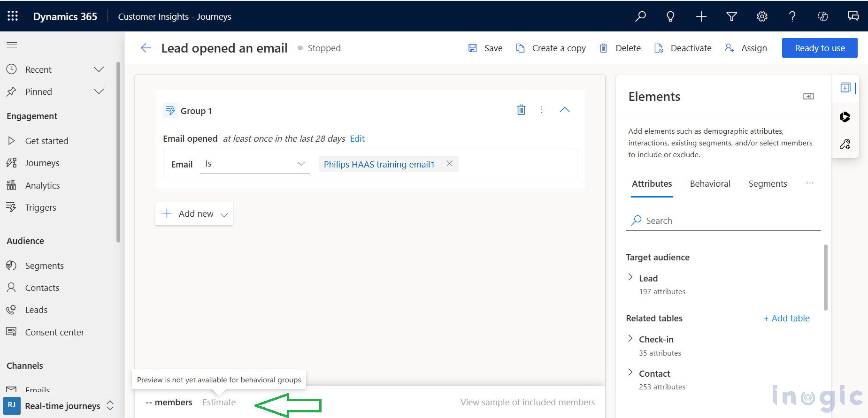
Task: Open the Copilot icon in top bar
Action: (x=822, y=16)
